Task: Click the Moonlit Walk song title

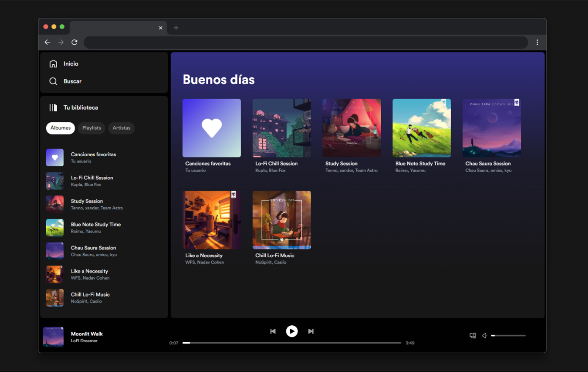Action: click(x=87, y=334)
